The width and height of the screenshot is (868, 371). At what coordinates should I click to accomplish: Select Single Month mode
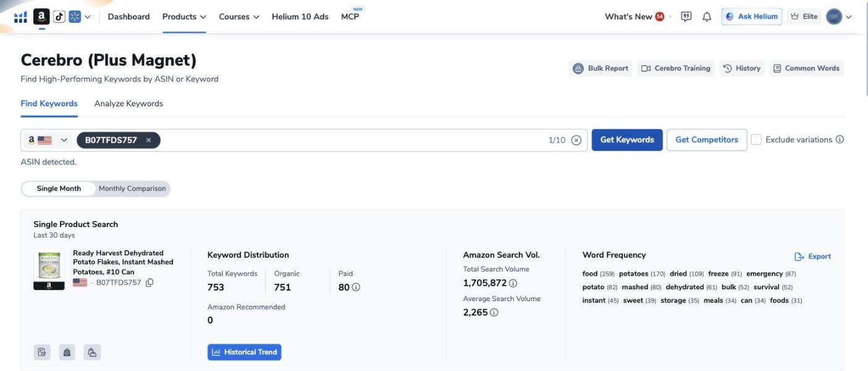coord(59,189)
